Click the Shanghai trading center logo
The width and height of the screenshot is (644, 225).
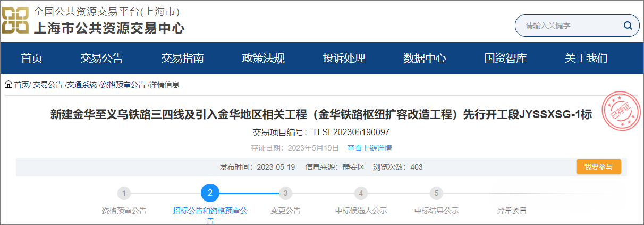click(15, 21)
